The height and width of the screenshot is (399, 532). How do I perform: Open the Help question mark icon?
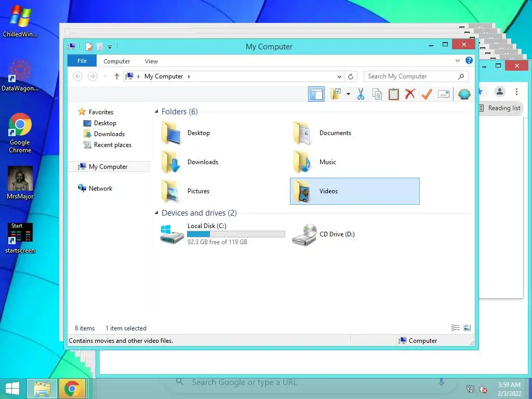(x=469, y=60)
